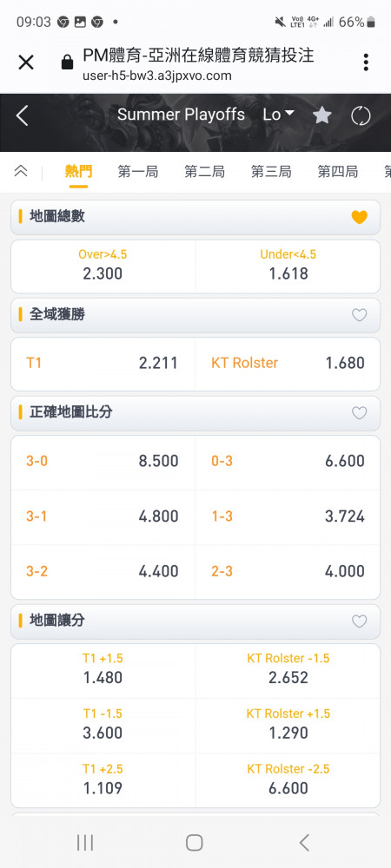Open the browser three-dot menu
This screenshot has width=391, height=868.
coord(366,62)
